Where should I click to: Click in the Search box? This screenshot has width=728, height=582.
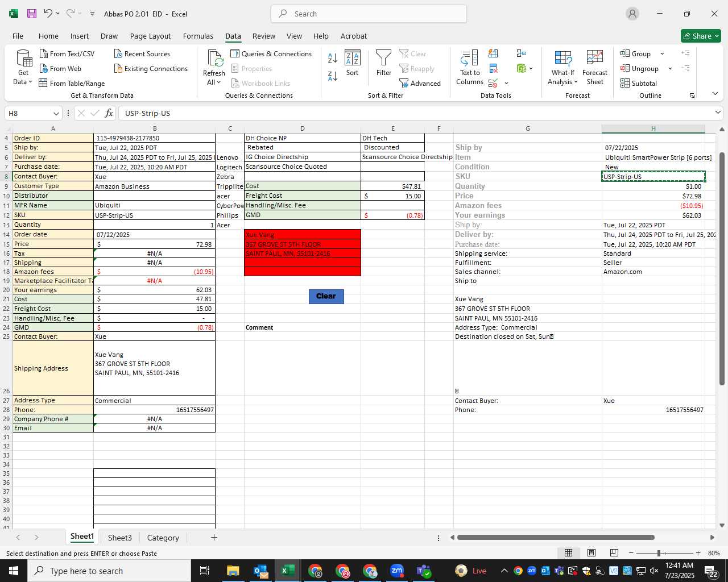click(369, 14)
